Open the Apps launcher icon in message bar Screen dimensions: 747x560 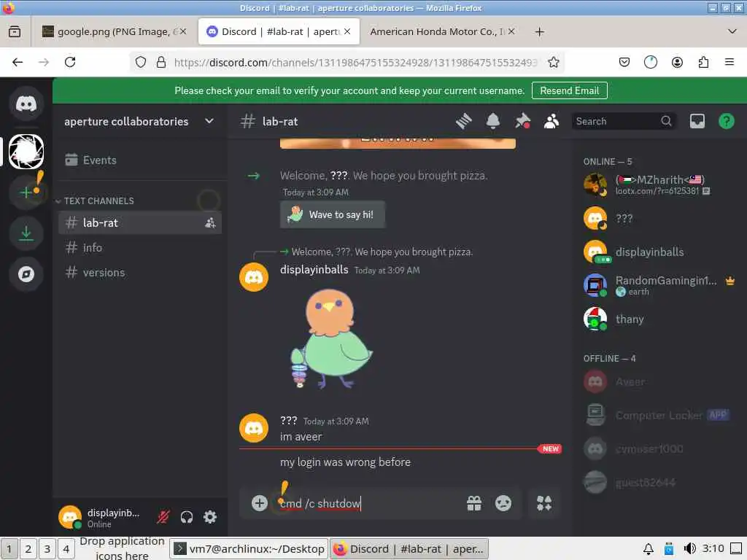544,503
